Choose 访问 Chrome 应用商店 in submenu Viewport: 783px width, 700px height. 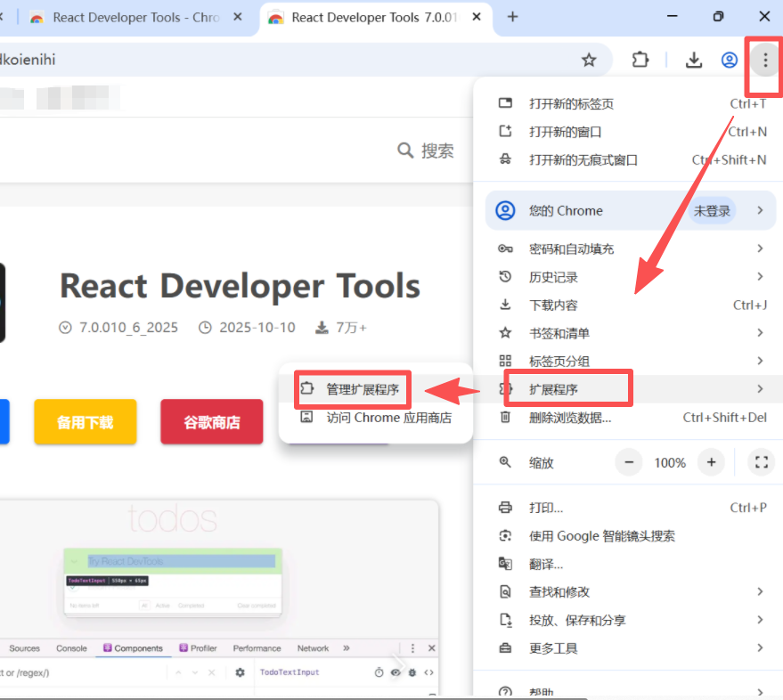[376, 418]
